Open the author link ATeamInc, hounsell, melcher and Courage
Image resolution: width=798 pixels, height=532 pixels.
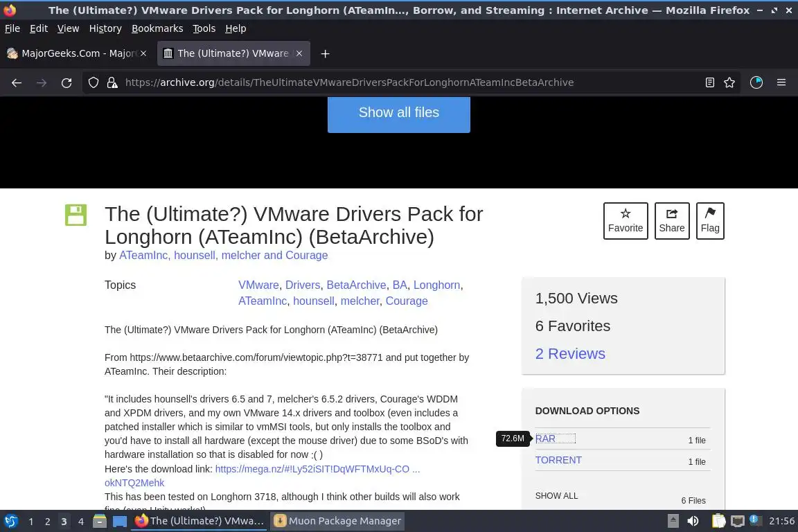224,256
